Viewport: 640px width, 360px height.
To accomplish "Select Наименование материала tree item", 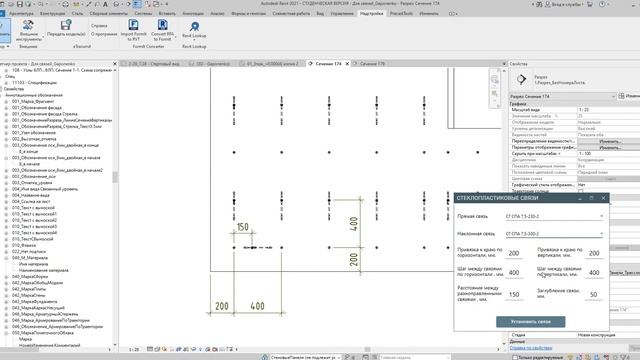I will click(44, 270).
